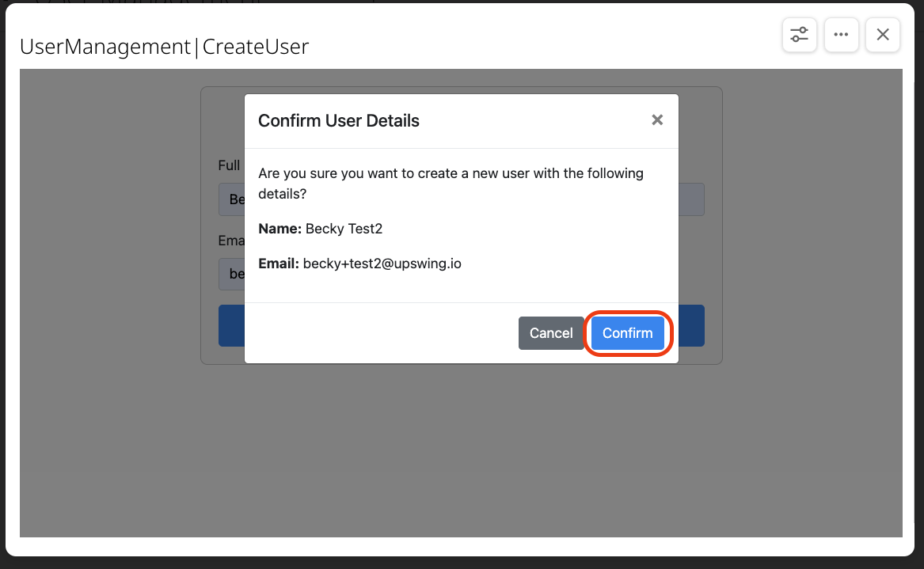Confirm creating the new user
This screenshot has width=924, height=569.
click(628, 333)
